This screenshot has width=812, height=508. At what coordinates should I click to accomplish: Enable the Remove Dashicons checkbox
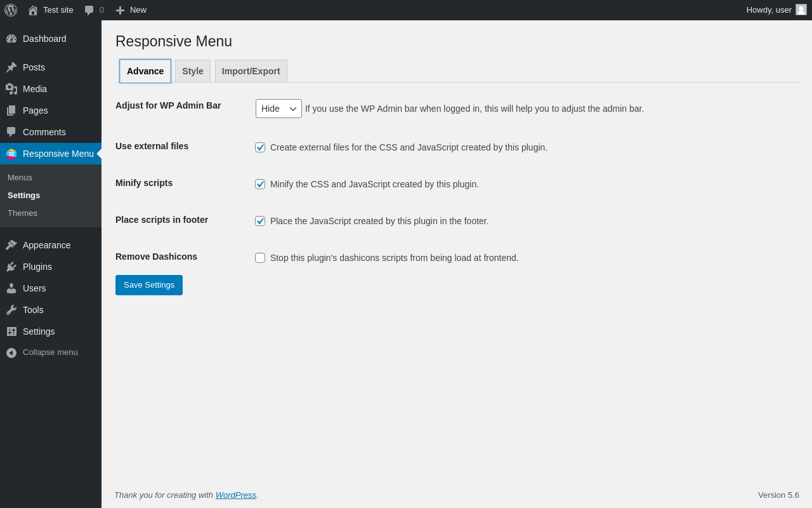click(260, 258)
